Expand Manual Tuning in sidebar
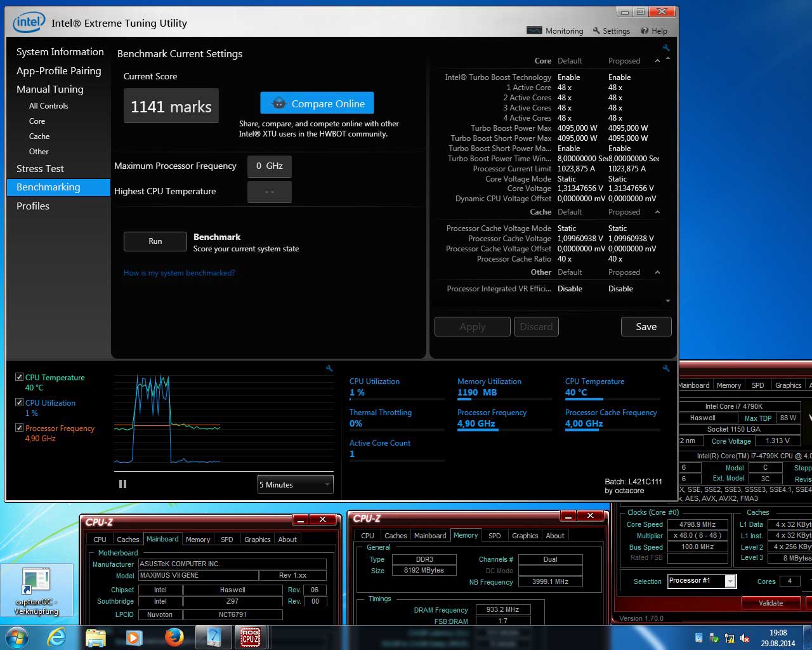 coord(50,90)
